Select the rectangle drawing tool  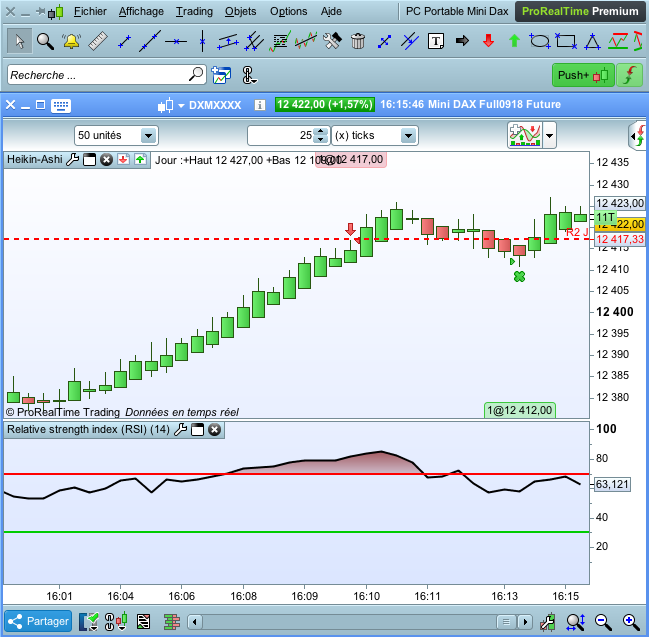(566, 41)
